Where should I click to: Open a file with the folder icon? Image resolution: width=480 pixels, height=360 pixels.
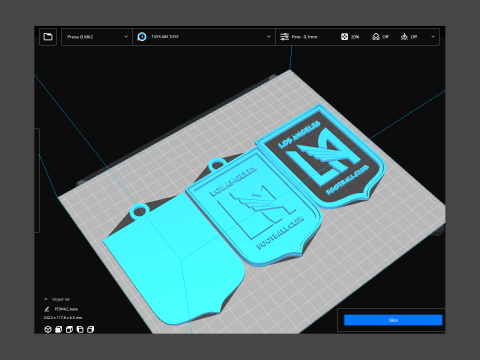pyautogui.click(x=48, y=37)
